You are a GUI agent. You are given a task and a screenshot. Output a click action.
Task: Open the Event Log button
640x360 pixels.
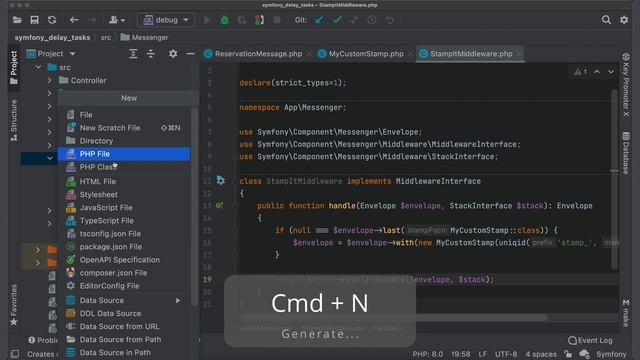tap(590, 340)
